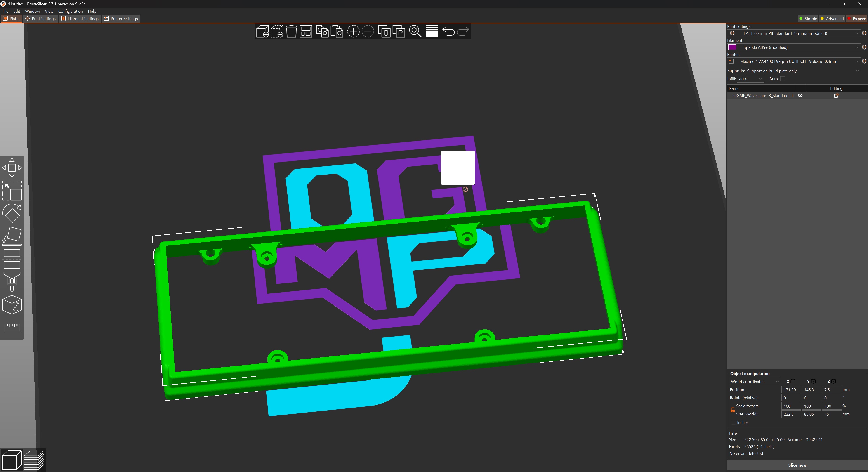Activate the Paint-on supports brush tool
This screenshot has width=868, height=472.
(12, 282)
